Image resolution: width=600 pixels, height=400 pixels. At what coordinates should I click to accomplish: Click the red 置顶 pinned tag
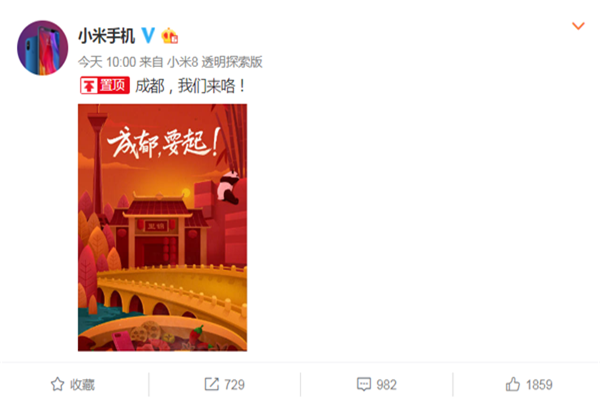click(105, 85)
